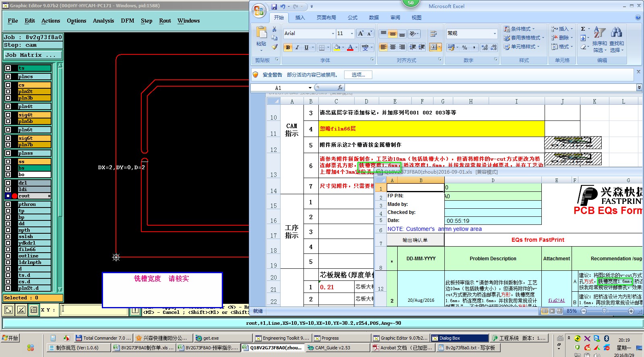Open the File menu in Graphic Editor

coord(13,21)
